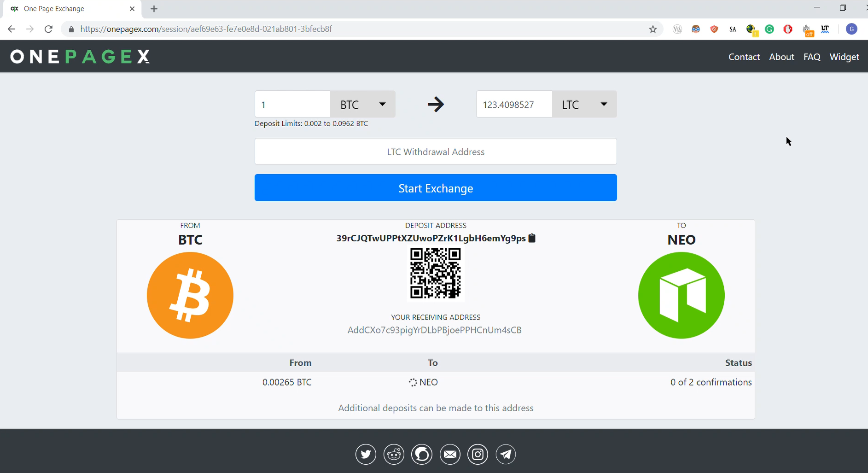Click the Telegram paper plane icon

pyautogui.click(x=506, y=455)
